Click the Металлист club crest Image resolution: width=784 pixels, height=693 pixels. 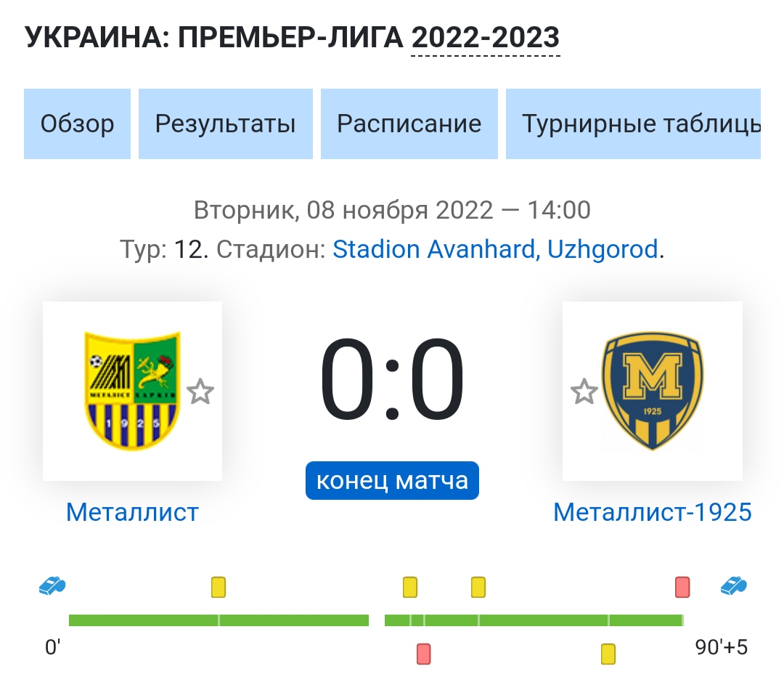coord(132,391)
